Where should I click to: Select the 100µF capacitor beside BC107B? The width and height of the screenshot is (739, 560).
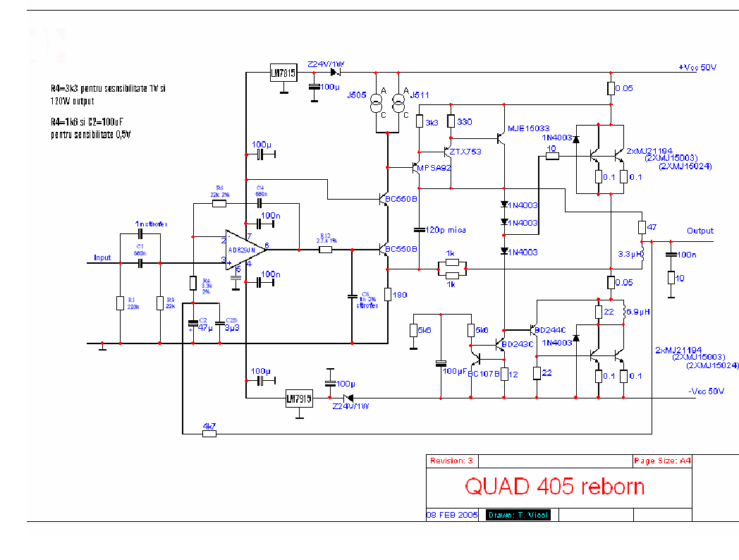[x=441, y=363]
